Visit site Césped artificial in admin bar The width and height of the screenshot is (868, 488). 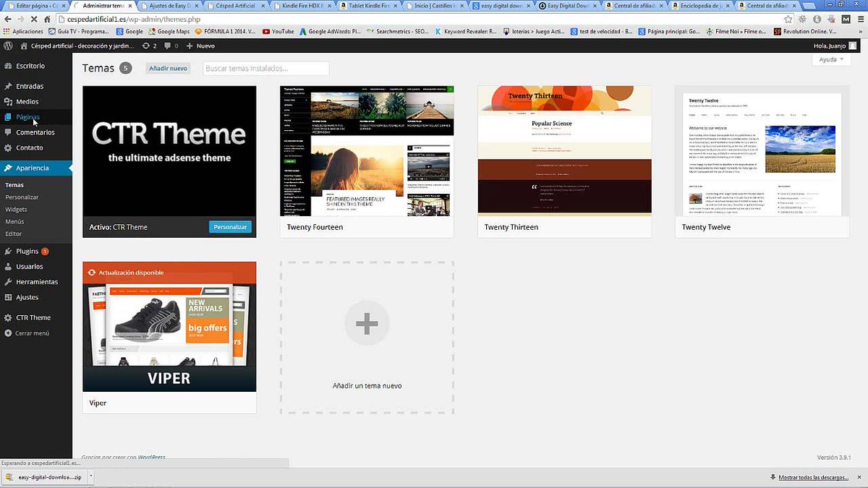pos(77,46)
